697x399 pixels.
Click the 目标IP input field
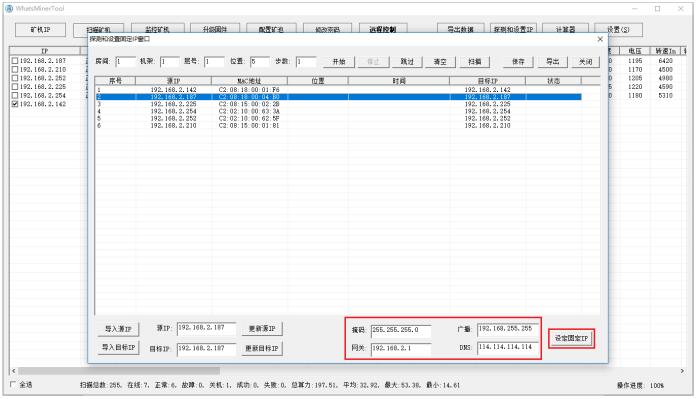tap(206, 349)
